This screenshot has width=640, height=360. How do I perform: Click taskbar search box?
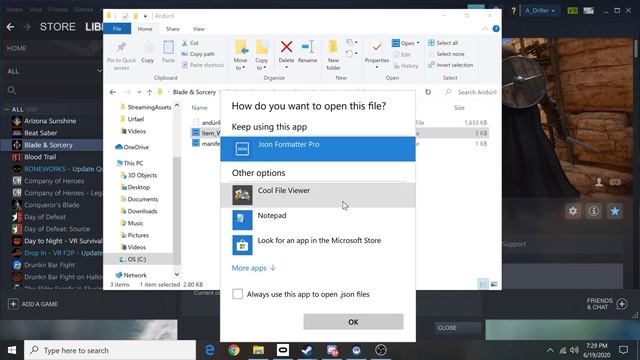(x=110, y=350)
